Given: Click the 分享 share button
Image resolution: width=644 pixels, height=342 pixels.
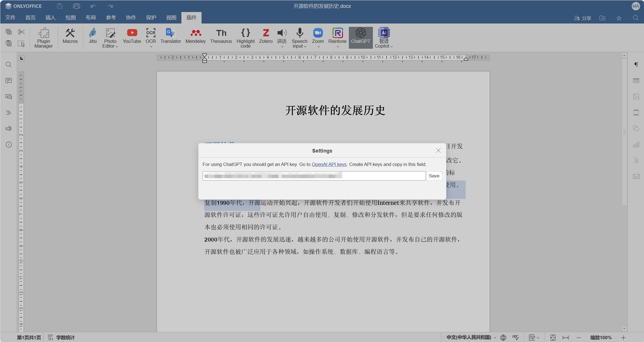Looking at the screenshot, I should 583,18.
